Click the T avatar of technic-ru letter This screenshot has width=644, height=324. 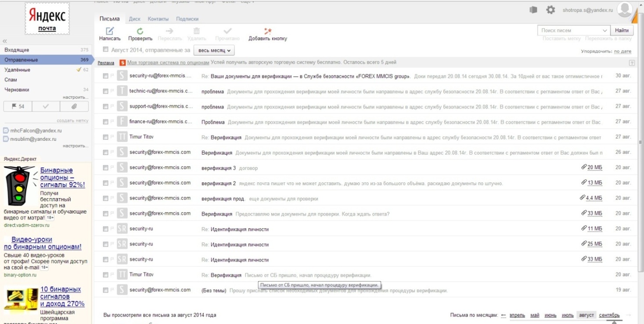(x=122, y=91)
